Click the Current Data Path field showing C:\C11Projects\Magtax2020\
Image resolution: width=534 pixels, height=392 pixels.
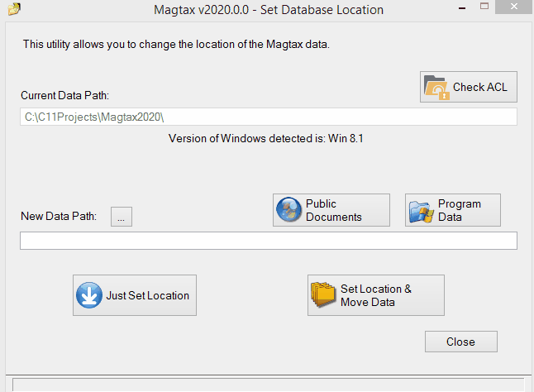(x=269, y=117)
